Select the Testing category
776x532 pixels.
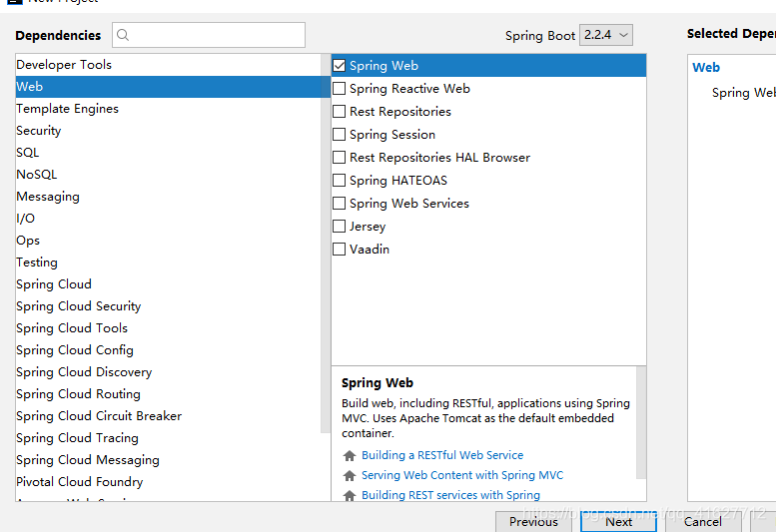168,263
